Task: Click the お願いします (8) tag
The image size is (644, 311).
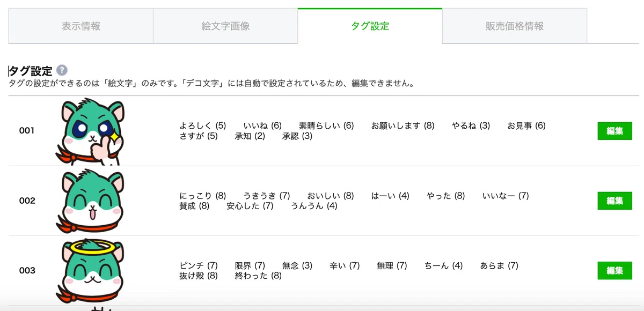Action: [402, 125]
